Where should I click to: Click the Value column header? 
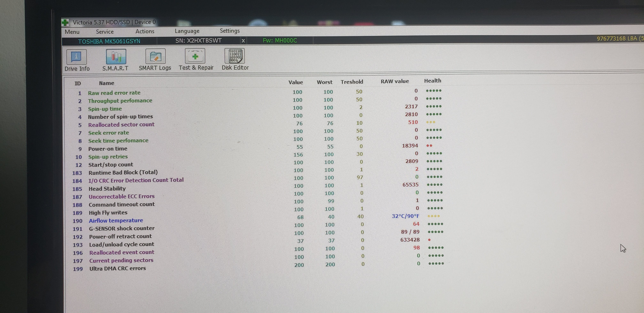tap(295, 82)
